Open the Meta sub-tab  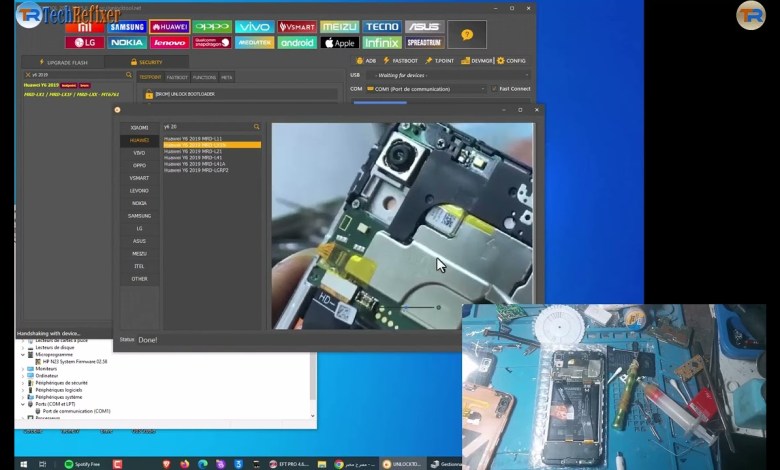point(226,77)
